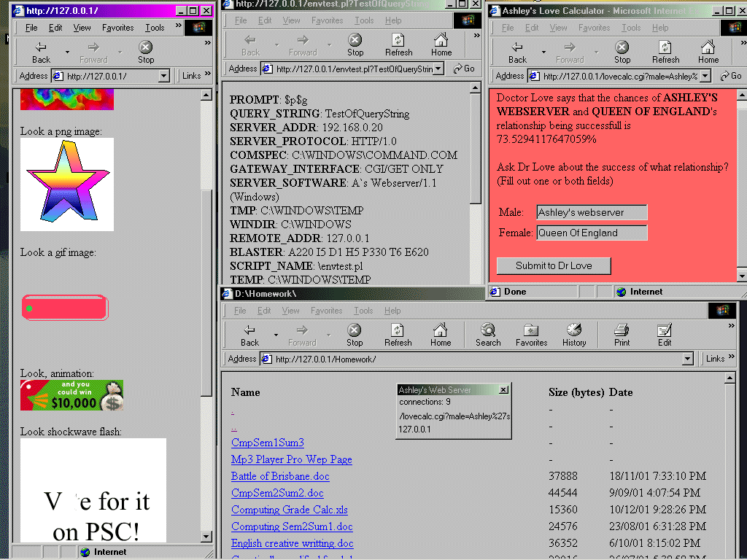The image size is (747, 560).
Task: Open the CmpSem2Sum2.doc link
Action: click(x=277, y=493)
